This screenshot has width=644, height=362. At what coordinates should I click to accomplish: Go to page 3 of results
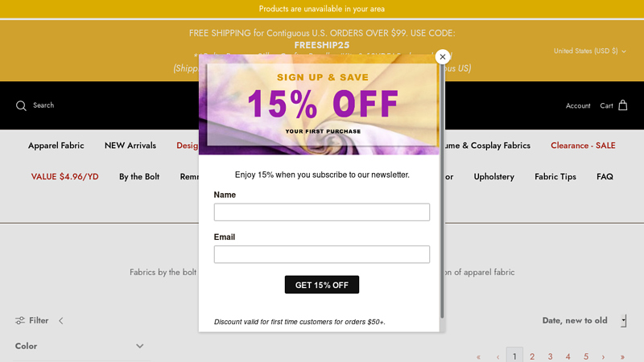550,356
